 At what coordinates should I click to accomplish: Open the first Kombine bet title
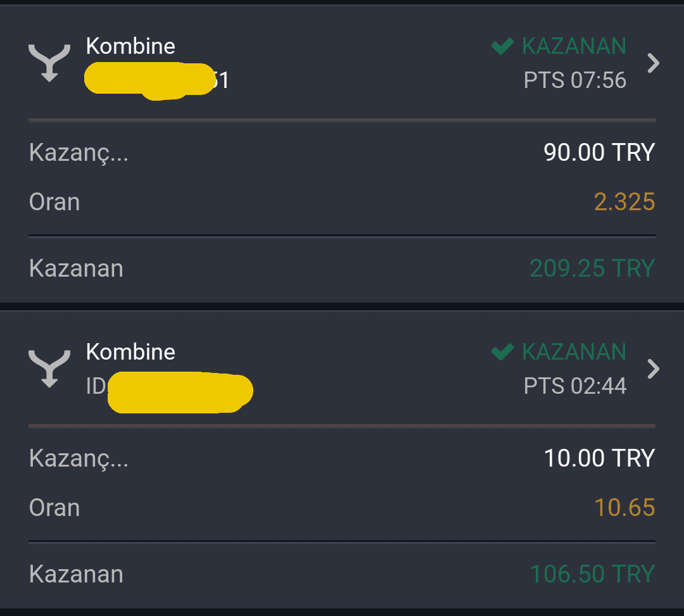(130, 46)
